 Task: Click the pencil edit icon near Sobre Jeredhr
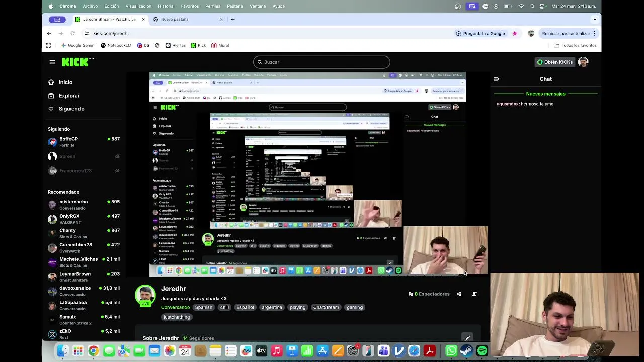pyautogui.click(x=467, y=338)
